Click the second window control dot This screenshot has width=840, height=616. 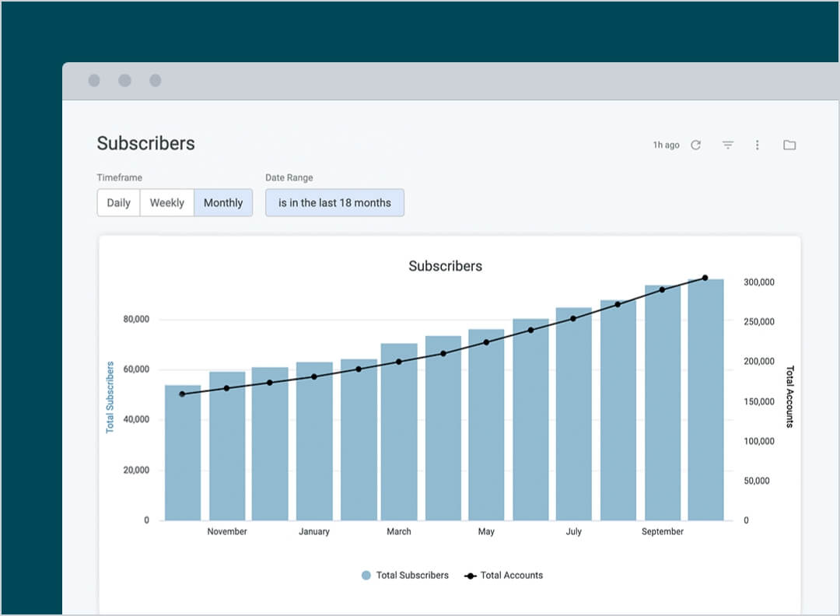[124, 80]
